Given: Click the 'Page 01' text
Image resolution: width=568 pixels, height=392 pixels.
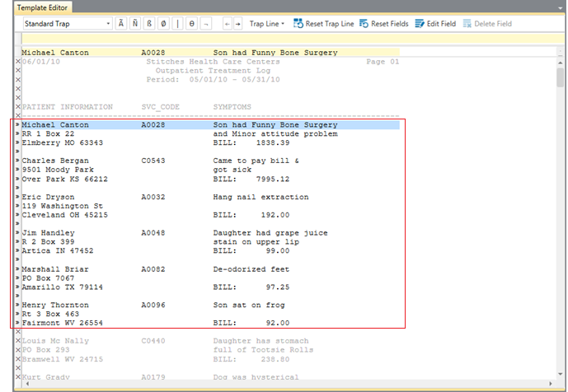Looking at the screenshot, I should pyautogui.click(x=383, y=62).
